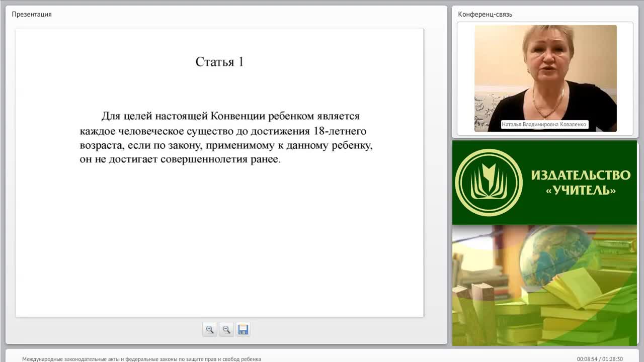Click the round «Учитель» publisher emblem
Screen dimensions: 644x362
[489, 183]
